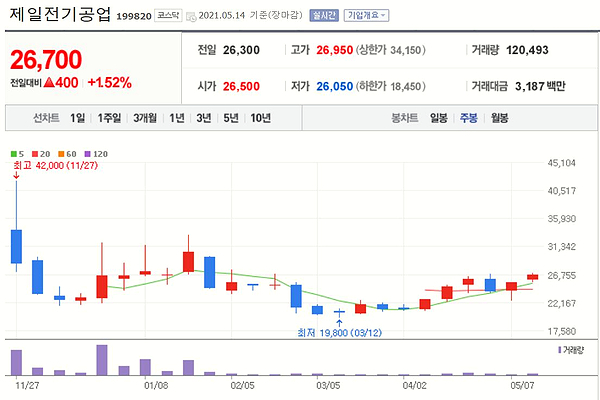The image size is (600, 400).
Task: Click the 고가 value 26,950
Action: [334, 50]
